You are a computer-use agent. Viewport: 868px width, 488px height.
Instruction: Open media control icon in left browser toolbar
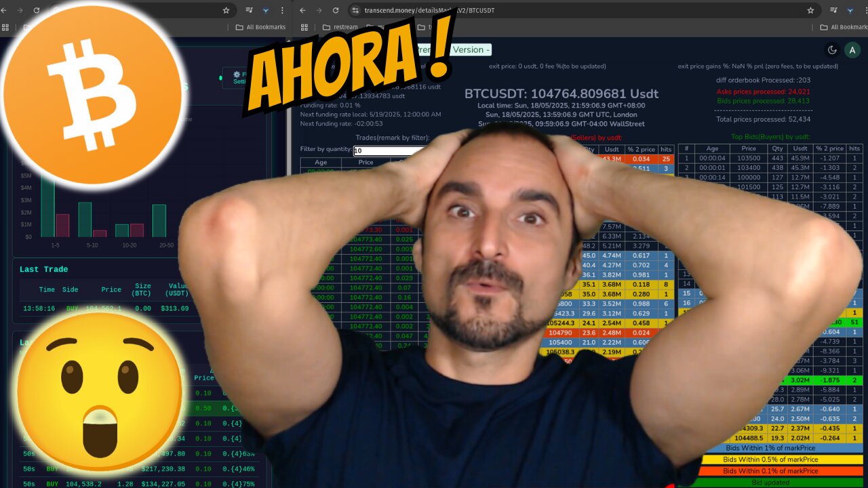click(249, 11)
